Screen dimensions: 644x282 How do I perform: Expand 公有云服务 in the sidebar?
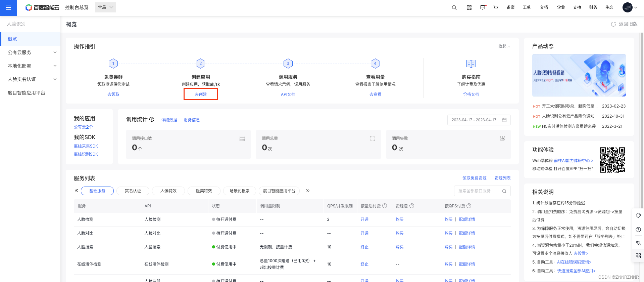[30, 52]
